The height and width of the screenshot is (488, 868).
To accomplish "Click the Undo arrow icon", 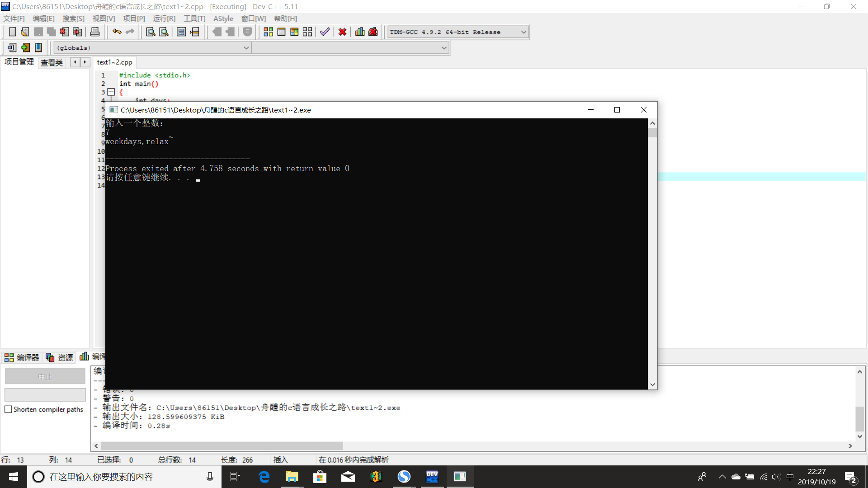I will 117,32.
